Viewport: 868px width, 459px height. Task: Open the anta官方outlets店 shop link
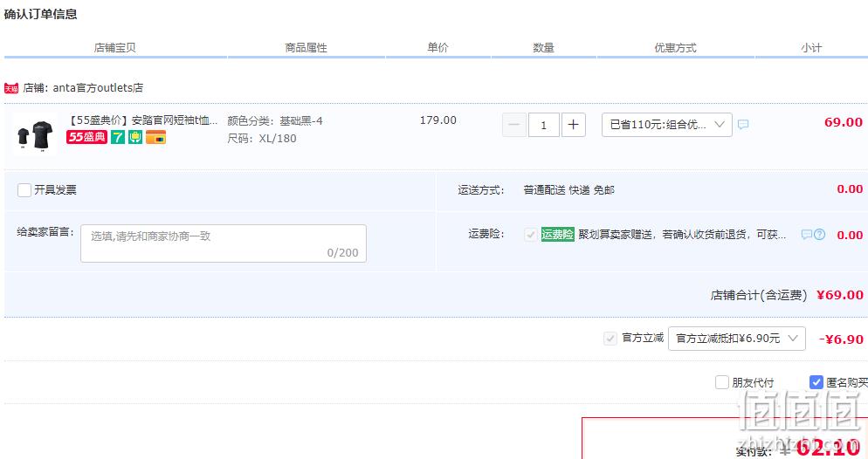point(98,88)
